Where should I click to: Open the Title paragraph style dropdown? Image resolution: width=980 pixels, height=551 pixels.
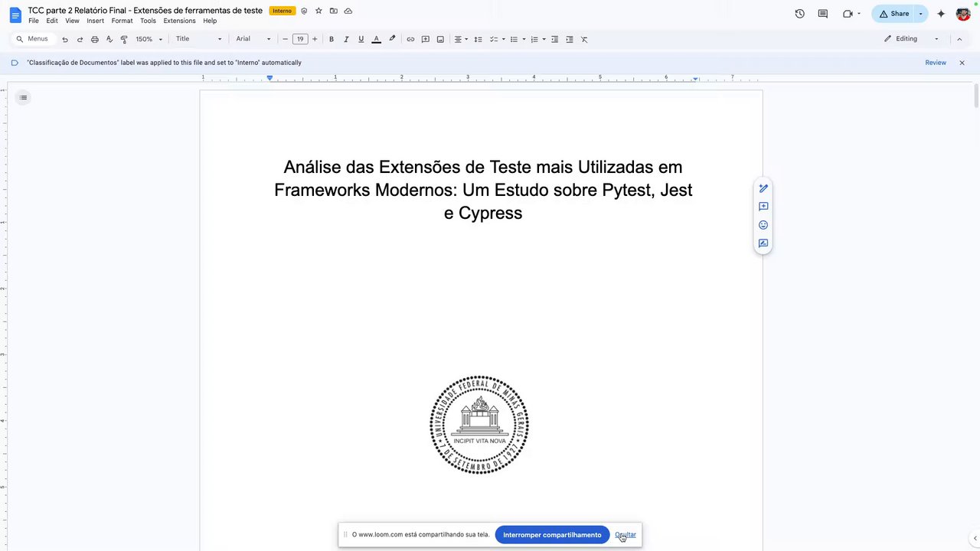[x=198, y=39]
